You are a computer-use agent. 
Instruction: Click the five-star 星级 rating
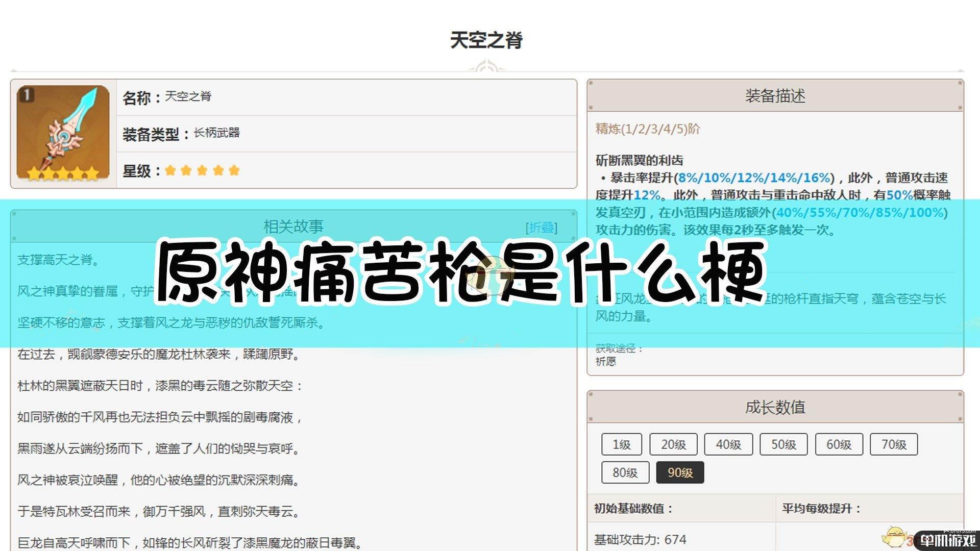[x=202, y=170]
